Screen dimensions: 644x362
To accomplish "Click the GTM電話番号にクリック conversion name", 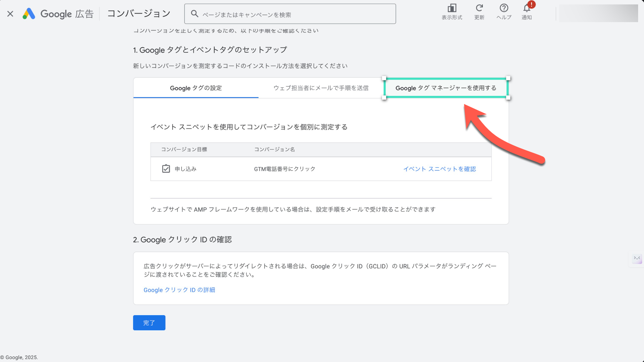I will point(284,169).
